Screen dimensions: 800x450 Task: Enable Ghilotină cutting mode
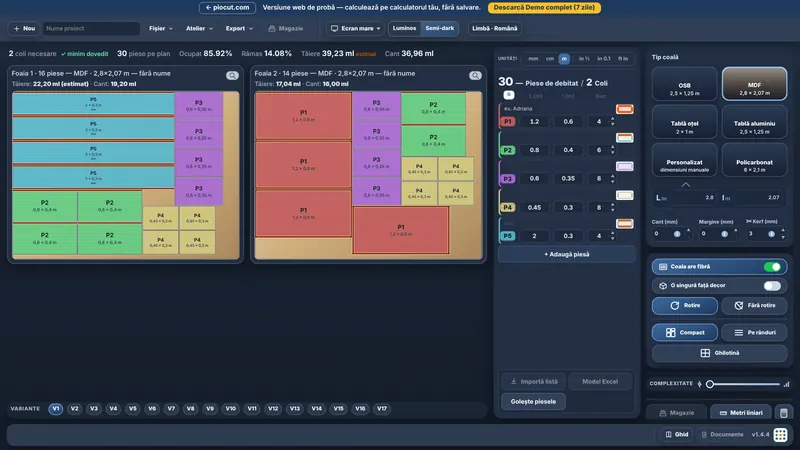pyautogui.click(x=719, y=353)
